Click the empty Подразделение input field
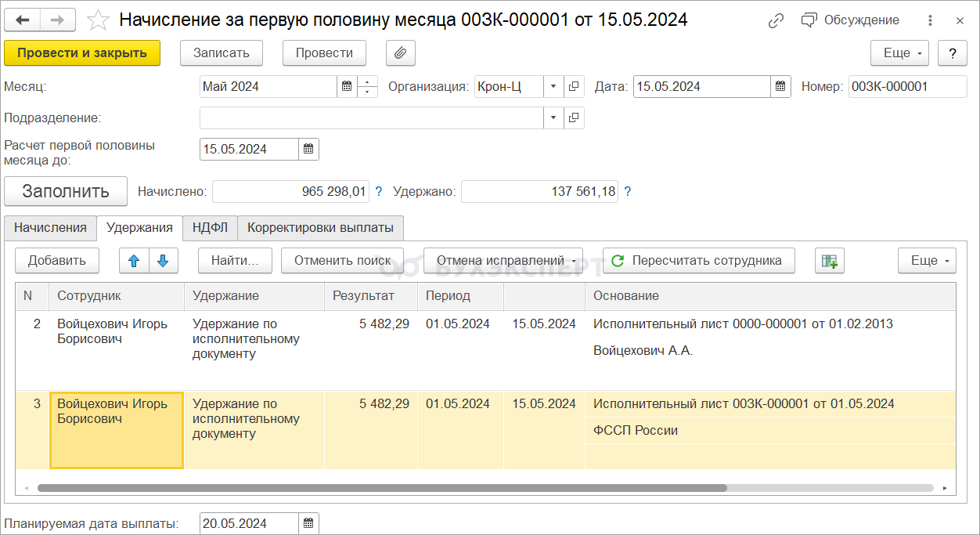The height and width of the screenshot is (535, 980). [x=372, y=117]
